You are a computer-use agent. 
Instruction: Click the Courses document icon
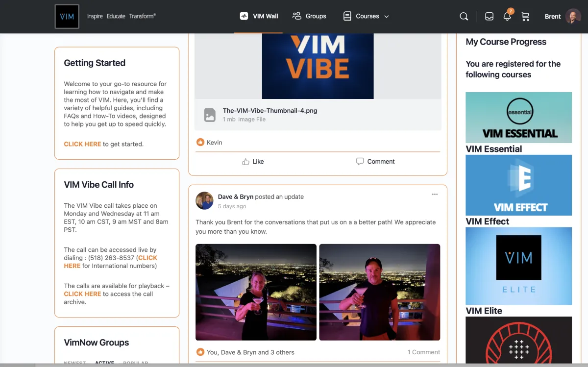click(347, 16)
